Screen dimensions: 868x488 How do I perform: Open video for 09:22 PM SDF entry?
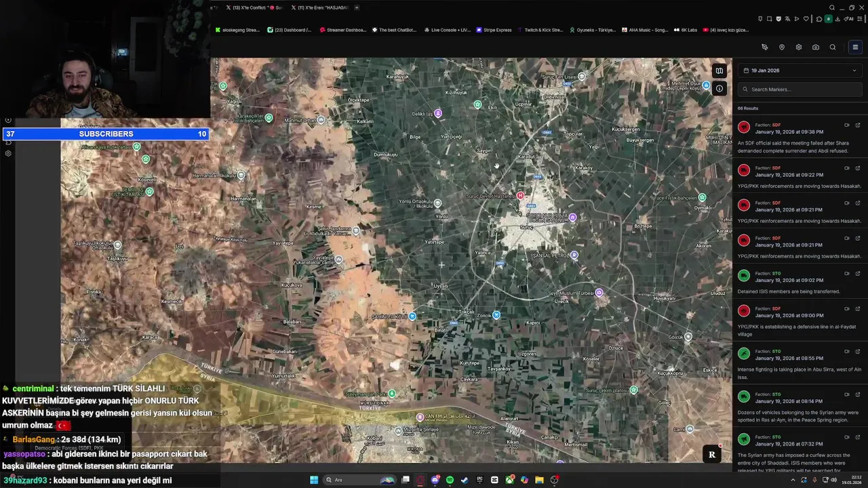pos(847,168)
